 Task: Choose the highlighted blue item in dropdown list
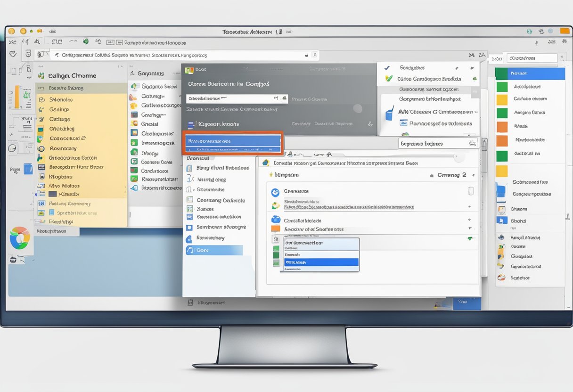[321, 262]
